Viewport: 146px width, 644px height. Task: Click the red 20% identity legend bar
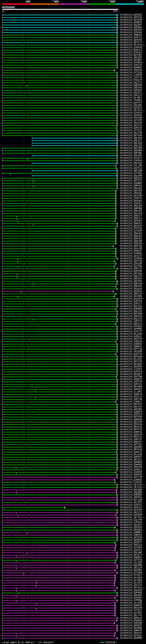pyautogui.click(x=16, y=4)
